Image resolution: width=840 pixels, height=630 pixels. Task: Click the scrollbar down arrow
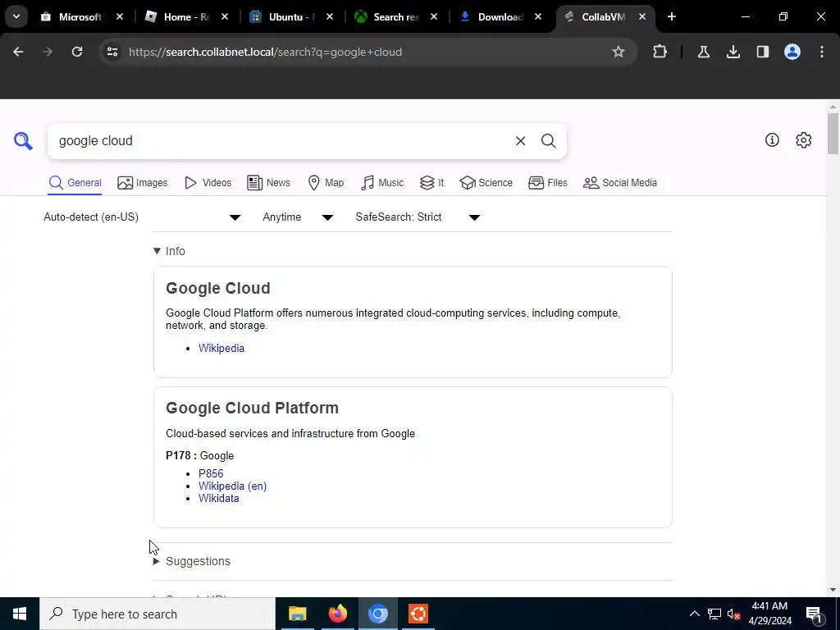(x=833, y=590)
